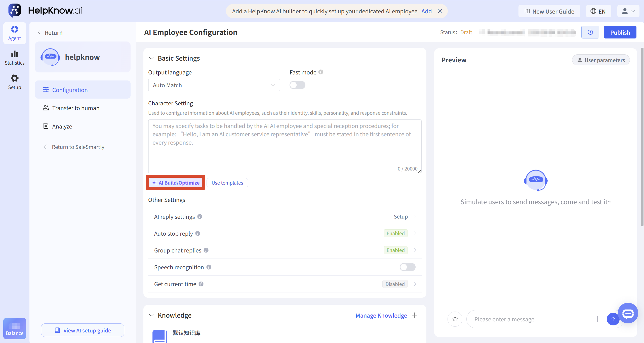Screen dimensions: 644x343
Task: Click the version history clock icon
Action: (x=590, y=32)
